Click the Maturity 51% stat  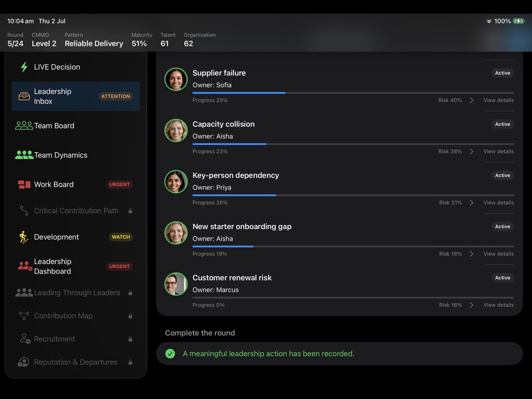point(142,39)
